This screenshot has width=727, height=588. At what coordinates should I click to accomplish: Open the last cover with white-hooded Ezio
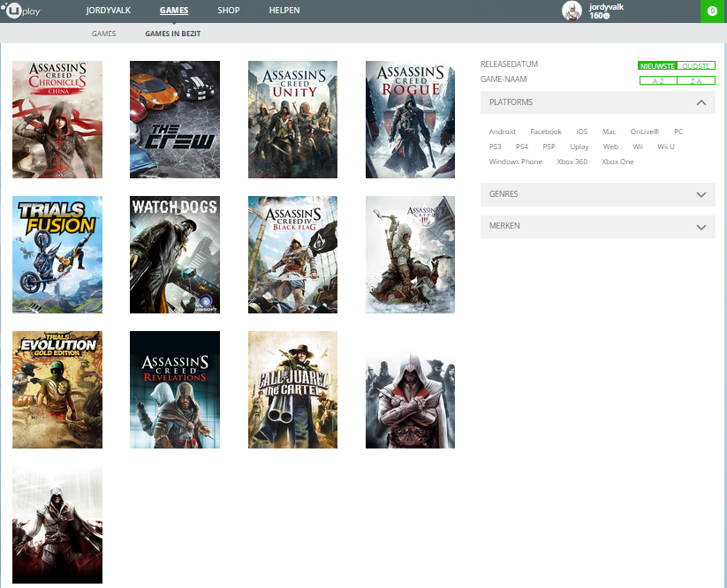point(57,524)
